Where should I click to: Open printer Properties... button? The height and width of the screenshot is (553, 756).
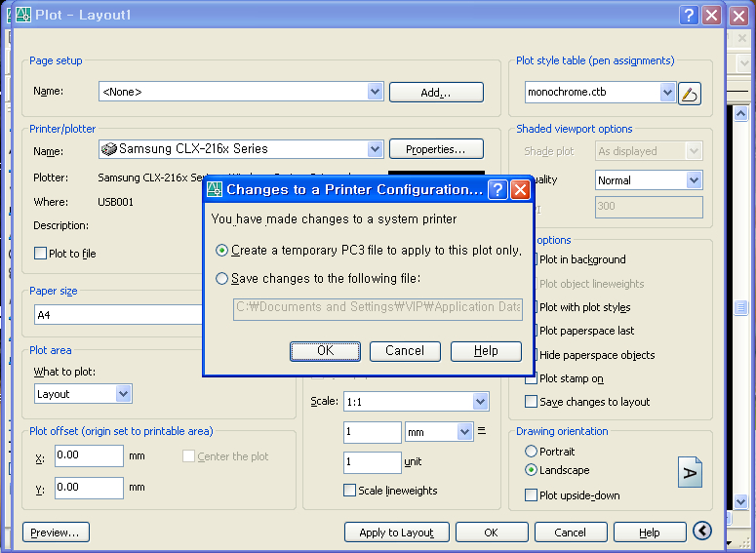tap(436, 149)
